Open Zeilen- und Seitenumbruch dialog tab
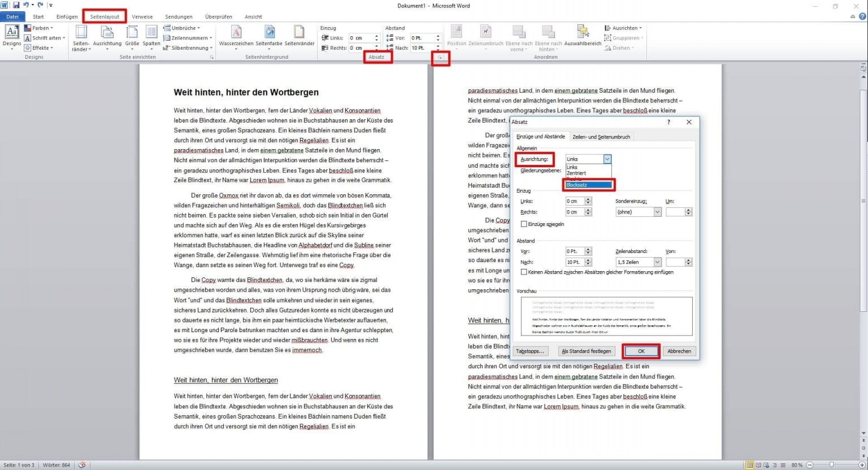 pyautogui.click(x=601, y=137)
